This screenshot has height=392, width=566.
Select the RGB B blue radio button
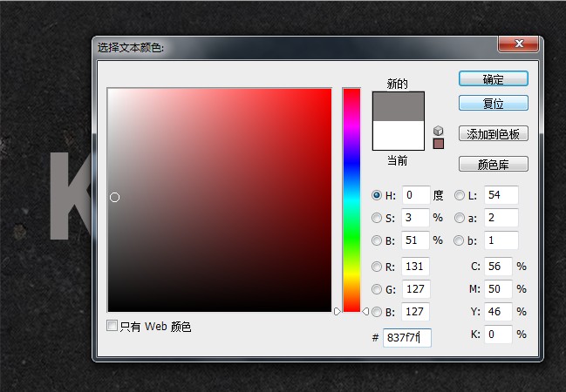pos(377,312)
